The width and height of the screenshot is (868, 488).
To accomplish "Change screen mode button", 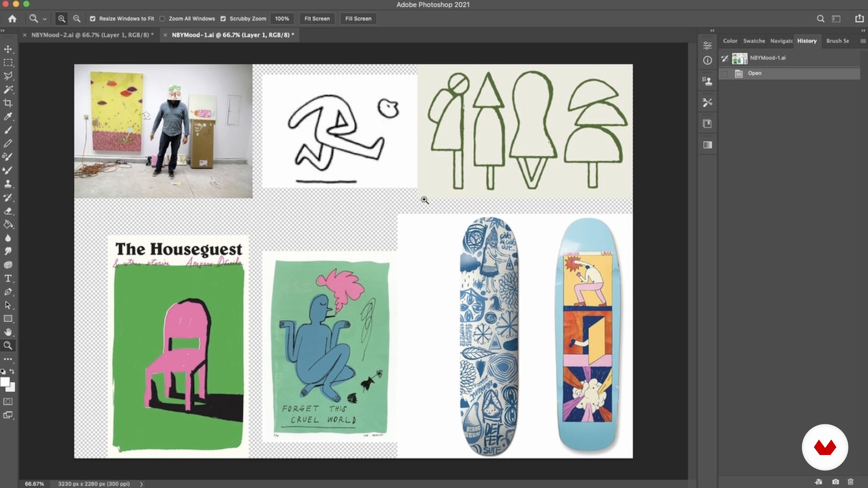I will [x=8, y=415].
